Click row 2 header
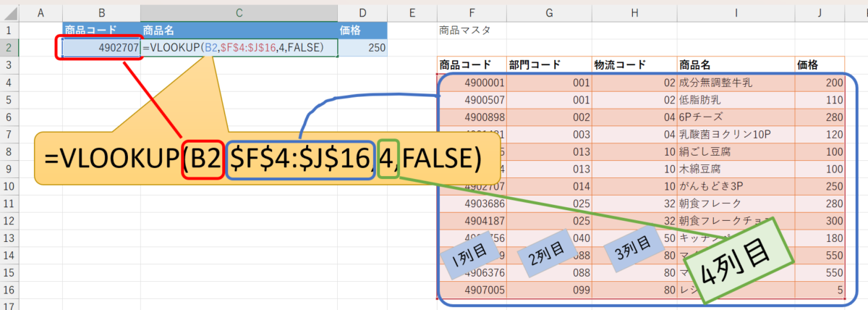Image resolution: width=868 pixels, height=310 pixels. point(9,48)
